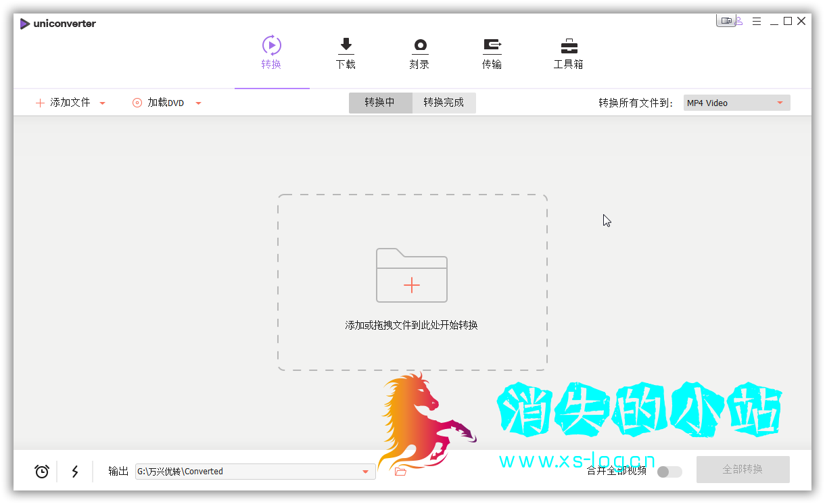
Task: Click the alarm clock schedule icon
Action: (x=42, y=472)
